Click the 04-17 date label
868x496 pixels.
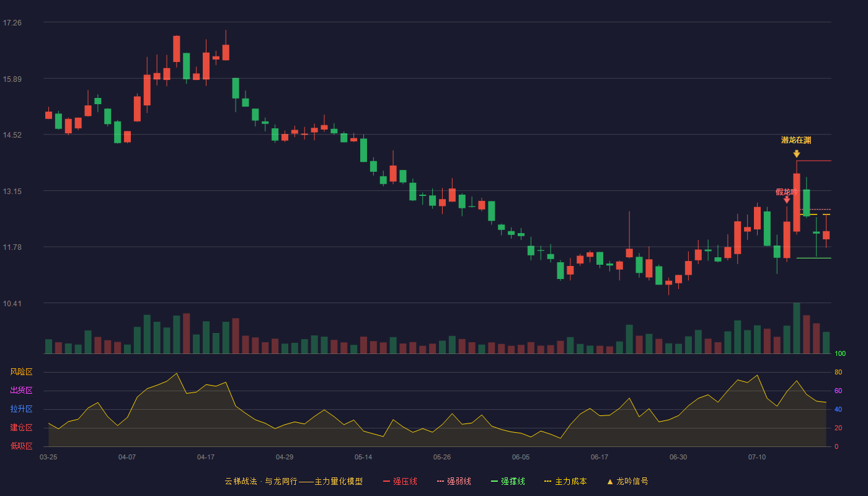point(206,457)
